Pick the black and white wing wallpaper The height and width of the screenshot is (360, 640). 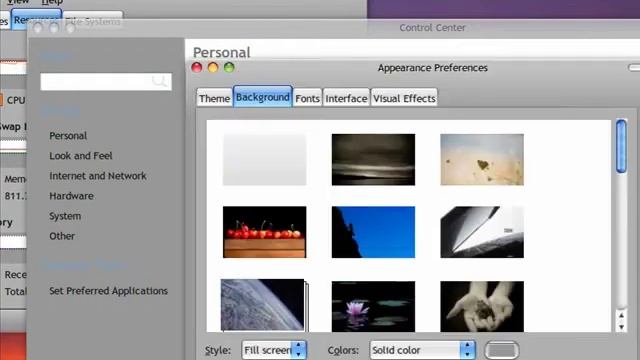pyautogui.click(x=482, y=232)
